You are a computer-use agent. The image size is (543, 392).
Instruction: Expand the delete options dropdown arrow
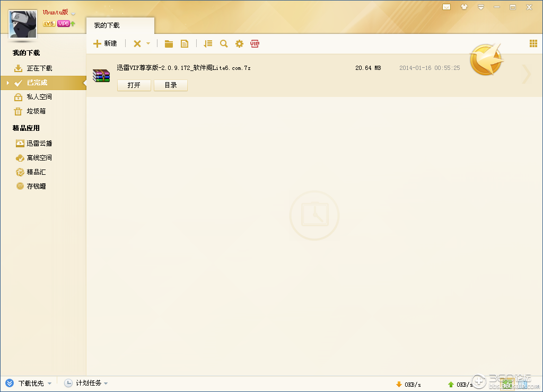(x=148, y=43)
